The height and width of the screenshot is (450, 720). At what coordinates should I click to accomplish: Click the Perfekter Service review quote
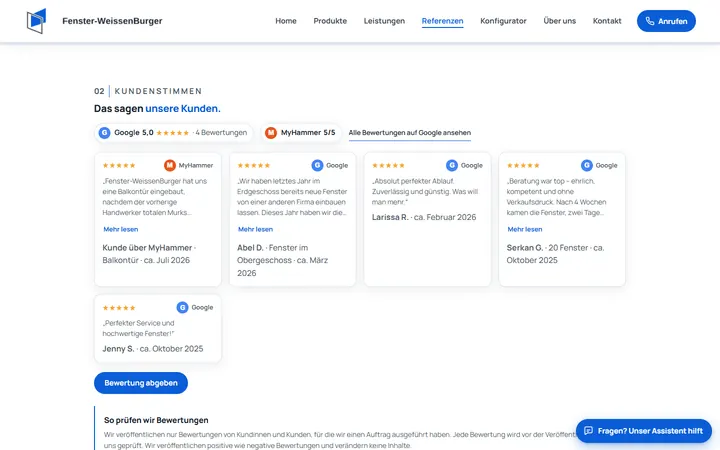(x=138, y=328)
